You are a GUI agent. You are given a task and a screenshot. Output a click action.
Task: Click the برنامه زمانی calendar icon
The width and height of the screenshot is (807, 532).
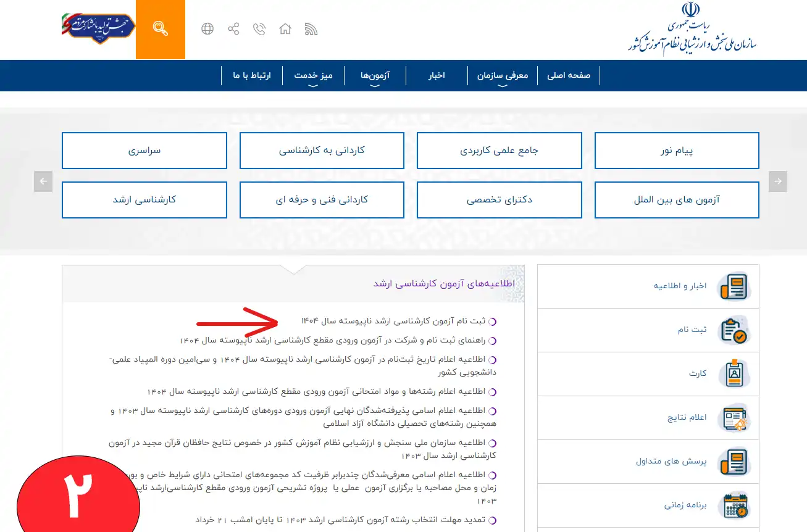[x=734, y=505]
